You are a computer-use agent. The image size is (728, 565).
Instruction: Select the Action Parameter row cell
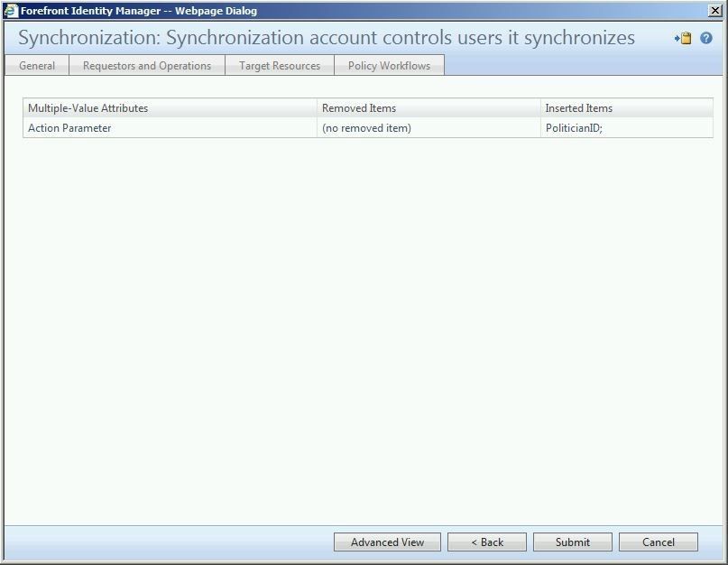coord(170,128)
